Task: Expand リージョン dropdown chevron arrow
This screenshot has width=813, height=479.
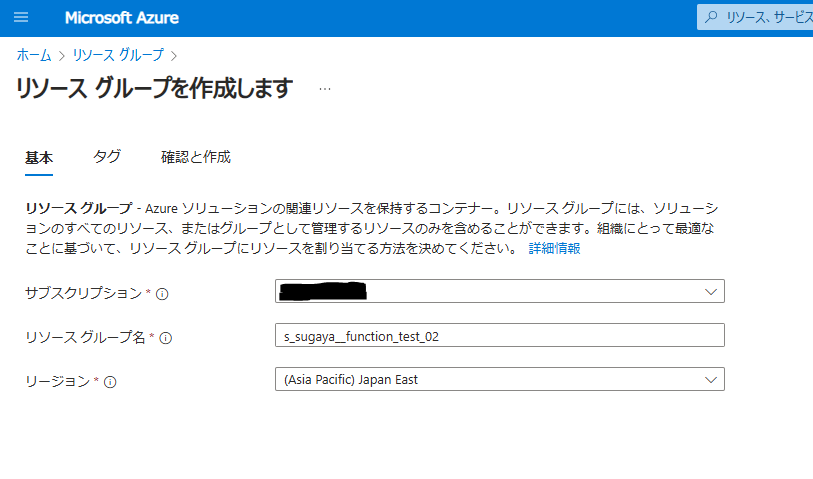Action: pyautogui.click(x=711, y=380)
